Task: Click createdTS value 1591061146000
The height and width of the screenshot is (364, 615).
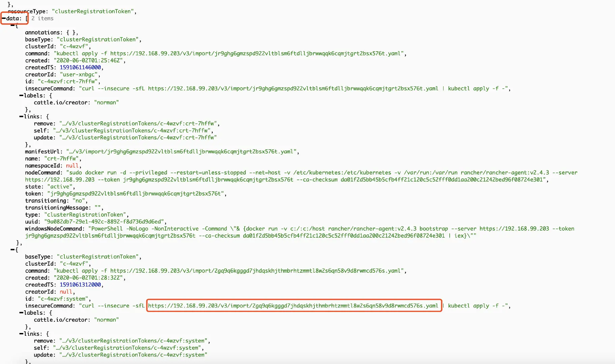Action: (80, 68)
